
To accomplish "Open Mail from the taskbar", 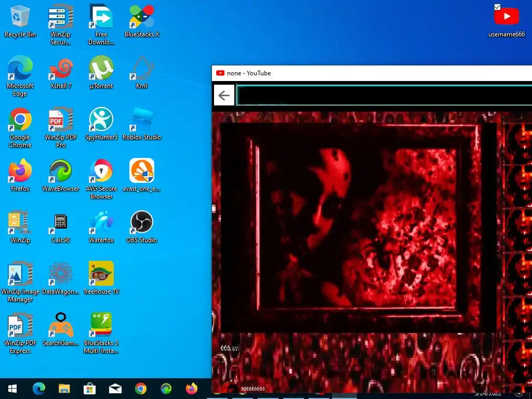I will pyautogui.click(x=115, y=389).
